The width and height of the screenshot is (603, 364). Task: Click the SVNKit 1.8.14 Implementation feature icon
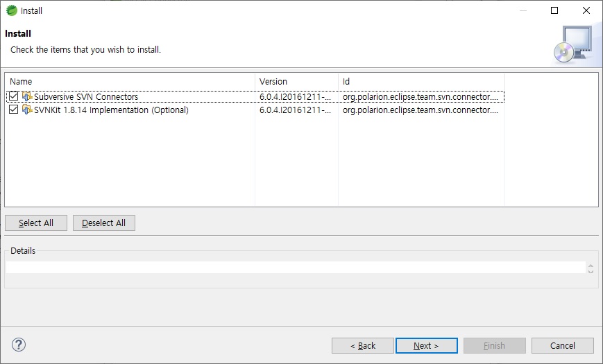[x=27, y=110]
